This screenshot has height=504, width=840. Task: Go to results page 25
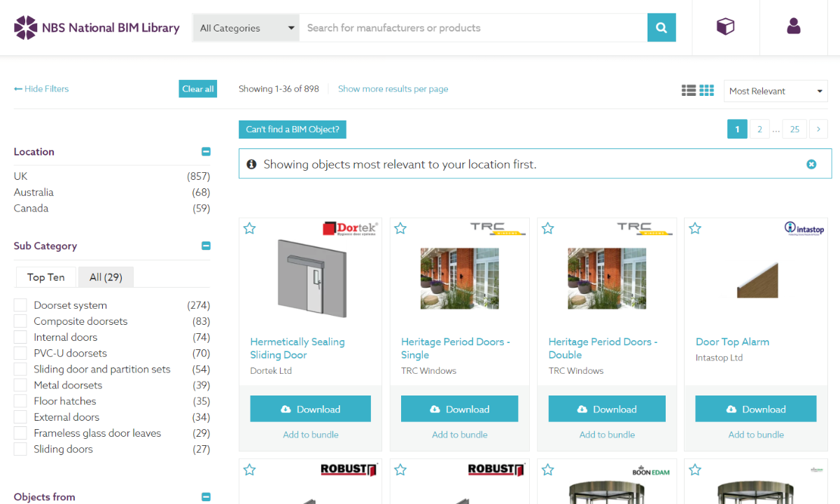pyautogui.click(x=794, y=129)
